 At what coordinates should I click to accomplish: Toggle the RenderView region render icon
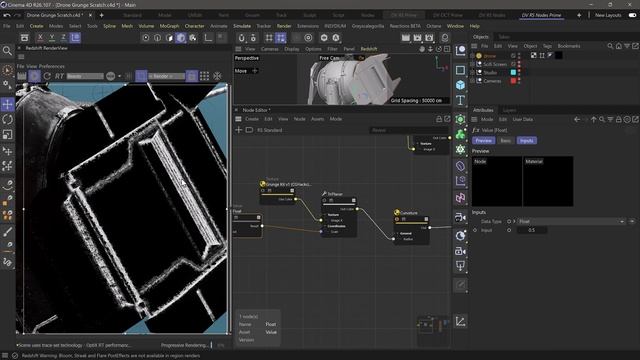tap(141, 76)
